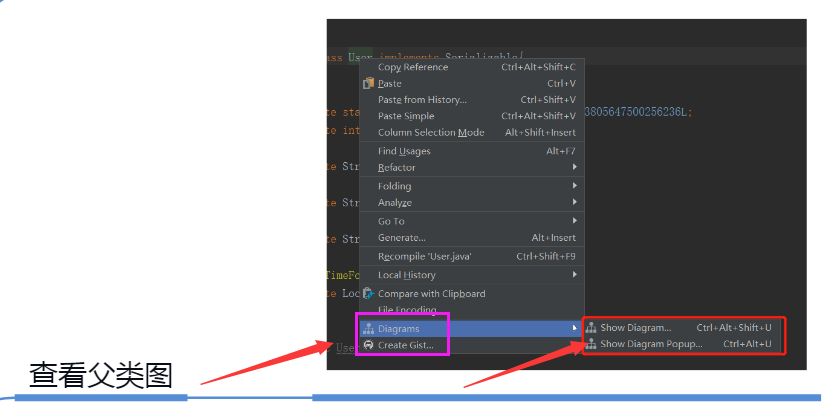The image size is (831, 408).
Task: Click the User class name in code
Action: pyautogui.click(x=359, y=57)
